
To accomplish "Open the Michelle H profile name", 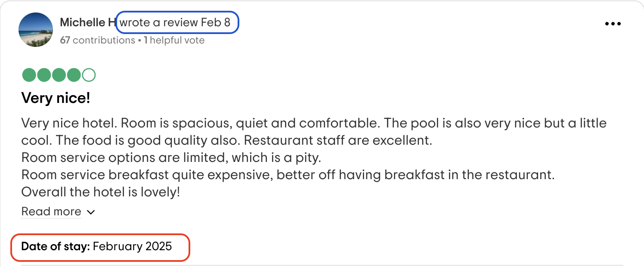I will [x=88, y=23].
